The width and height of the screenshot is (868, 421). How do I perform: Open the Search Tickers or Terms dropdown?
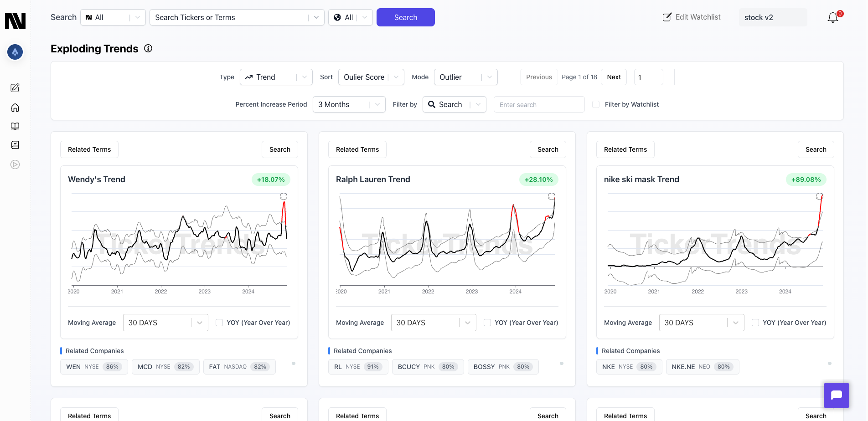[x=237, y=17]
